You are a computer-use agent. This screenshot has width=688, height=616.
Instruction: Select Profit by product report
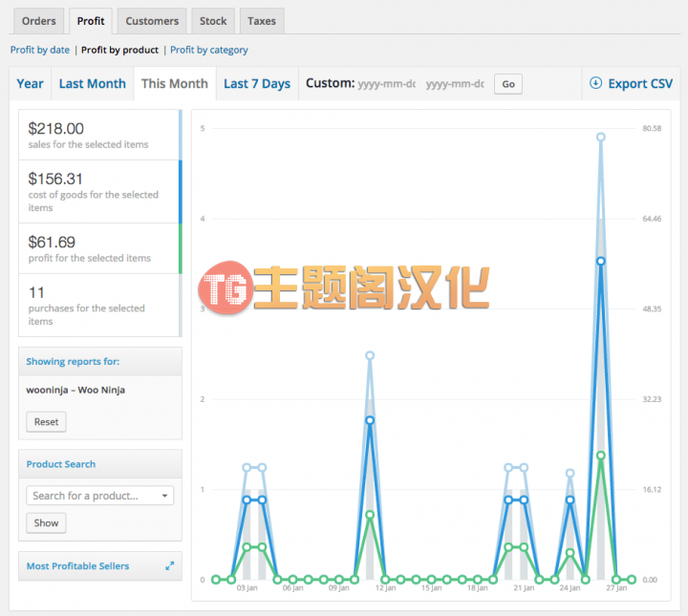[119, 50]
